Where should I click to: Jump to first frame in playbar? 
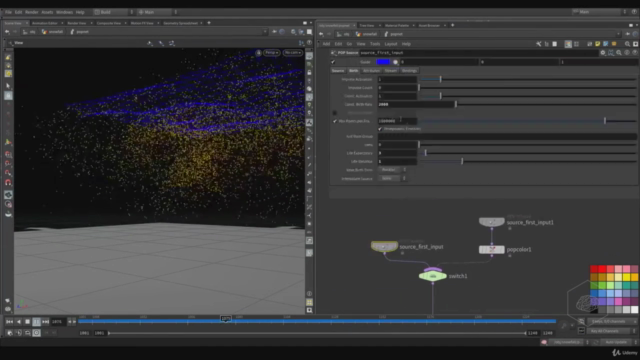pyautogui.click(x=9, y=322)
